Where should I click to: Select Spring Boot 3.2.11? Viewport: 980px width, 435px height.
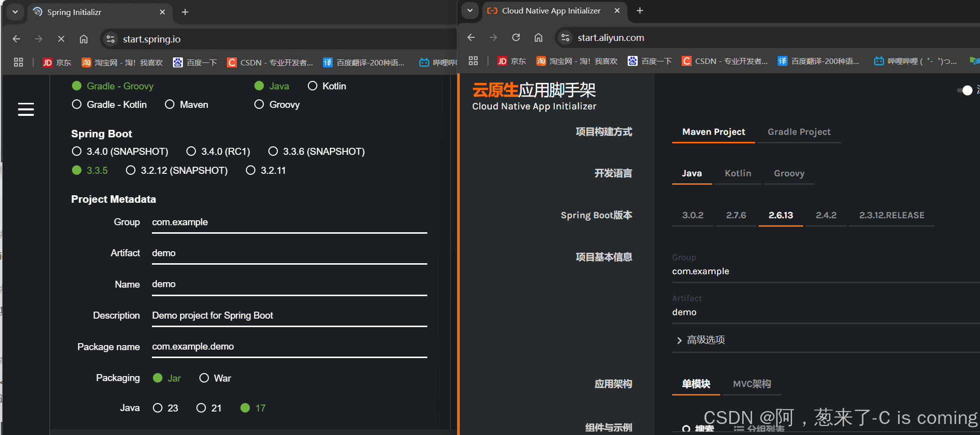click(x=266, y=170)
